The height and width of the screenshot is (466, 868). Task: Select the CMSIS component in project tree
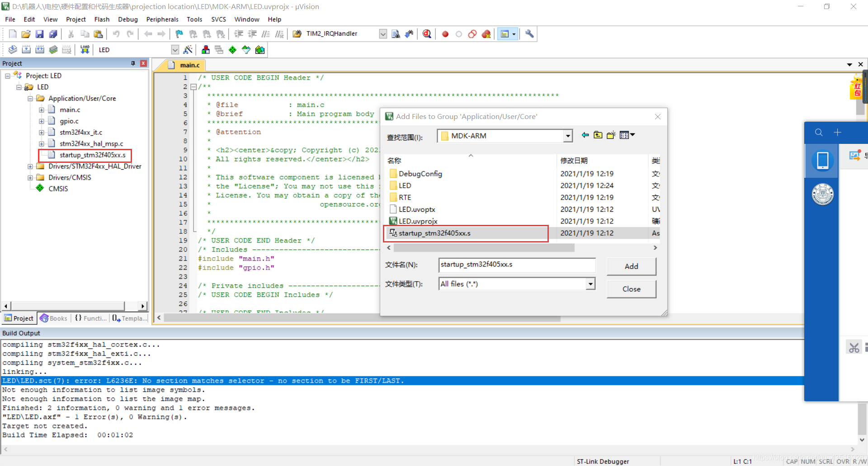pyautogui.click(x=58, y=189)
